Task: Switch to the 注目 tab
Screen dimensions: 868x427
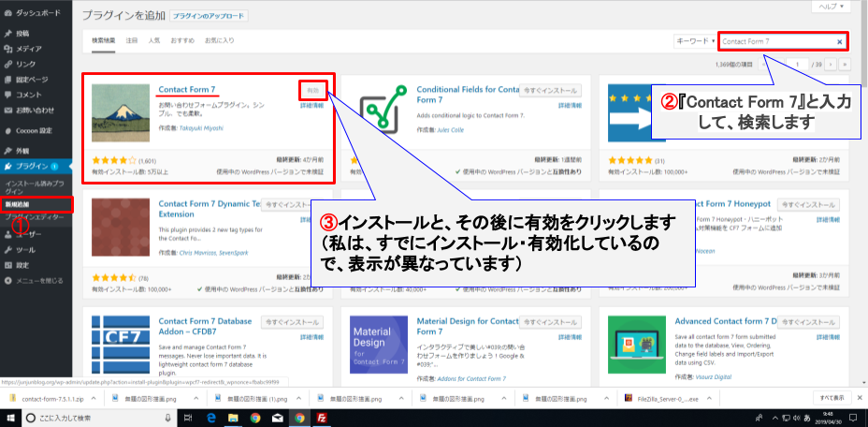Action: (131, 40)
